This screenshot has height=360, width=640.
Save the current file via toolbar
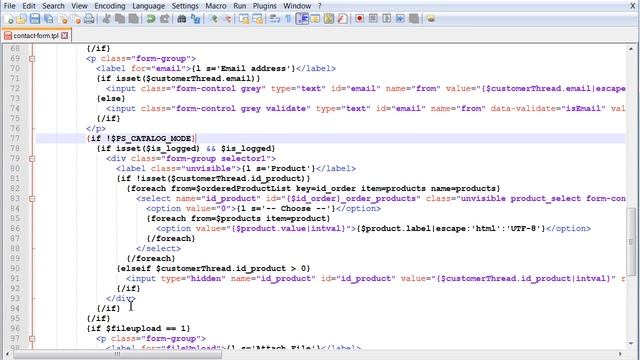(x=35, y=19)
